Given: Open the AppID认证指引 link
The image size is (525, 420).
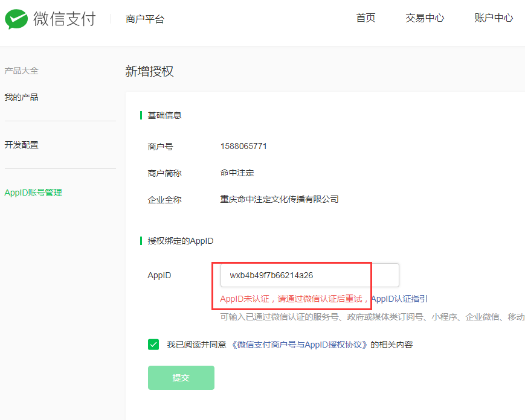Looking at the screenshot, I should tap(400, 299).
